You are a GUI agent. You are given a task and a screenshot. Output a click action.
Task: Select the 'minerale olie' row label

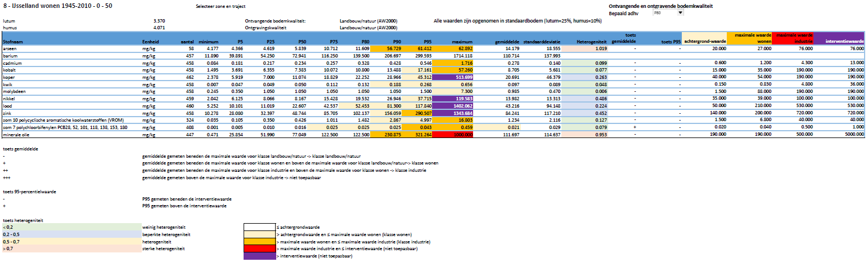[16, 135]
